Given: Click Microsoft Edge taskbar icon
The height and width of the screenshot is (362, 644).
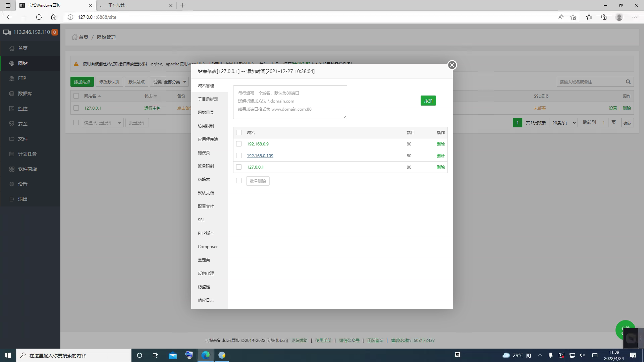Looking at the screenshot, I should coord(206,355).
